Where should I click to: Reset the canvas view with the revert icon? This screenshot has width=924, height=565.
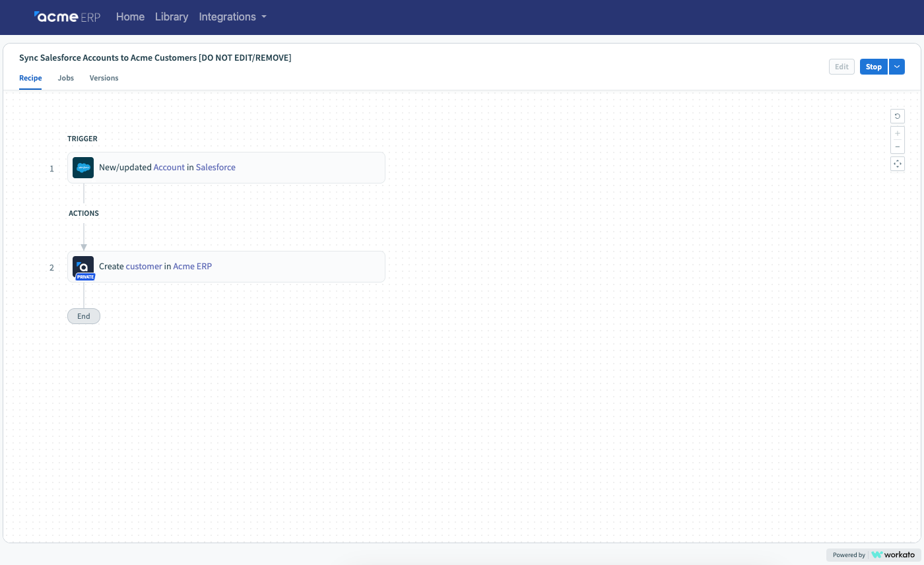(x=897, y=116)
